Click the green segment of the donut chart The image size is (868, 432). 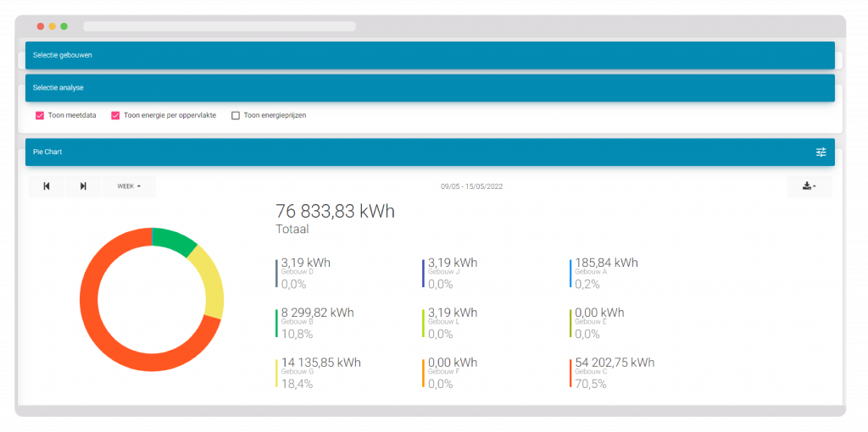[173, 240]
